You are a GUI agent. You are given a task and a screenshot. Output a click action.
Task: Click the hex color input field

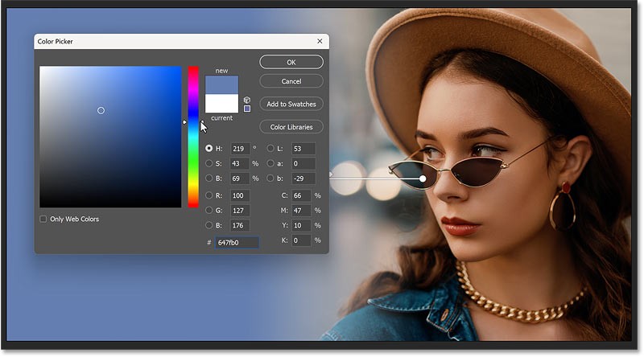click(237, 242)
